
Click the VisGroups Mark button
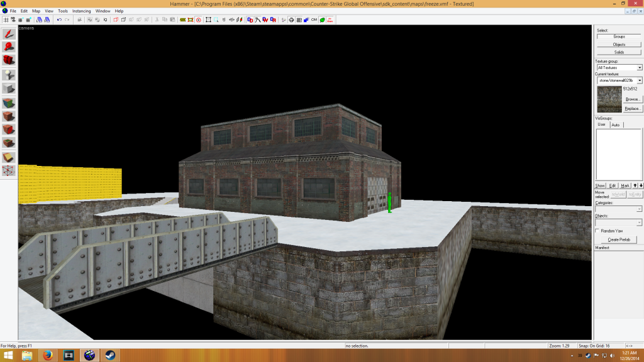tap(625, 185)
